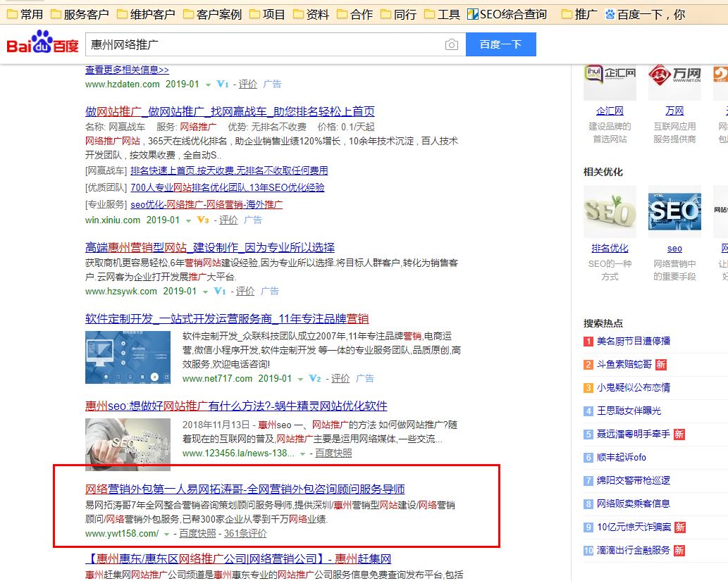728x581 pixels.
Task: Open hot search 小鬼疑似公布恋情
Action: [x=634, y=387]
